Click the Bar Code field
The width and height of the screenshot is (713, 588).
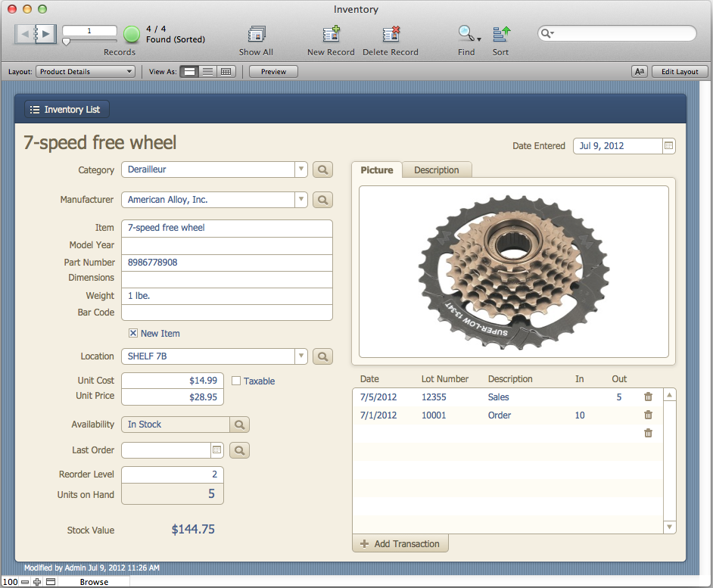[x=227, y=313]
